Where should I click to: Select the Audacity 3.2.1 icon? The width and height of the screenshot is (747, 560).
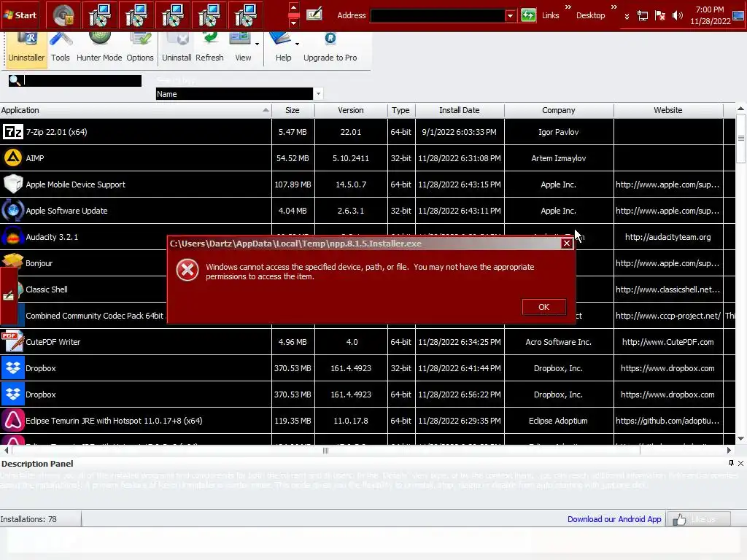point(13,237)
